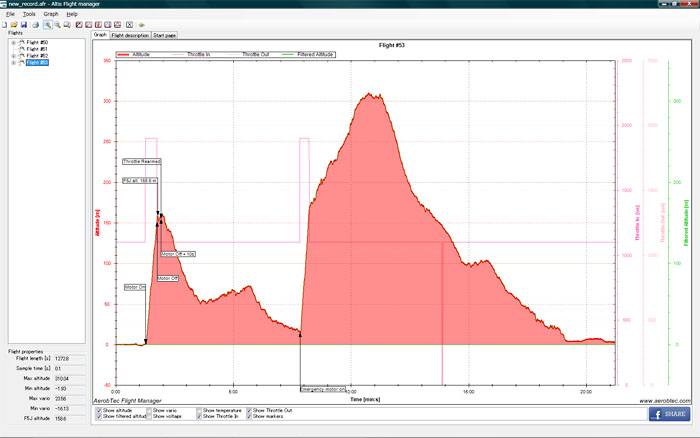Screen dimensions: 700x438
Task: Click the yellow pencil toolbar icon
Action: 141,25
